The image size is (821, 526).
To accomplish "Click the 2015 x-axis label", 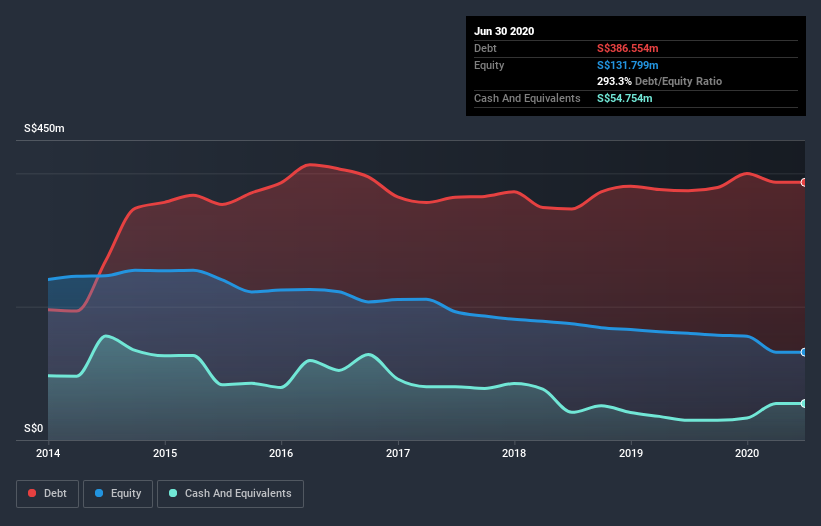I will click(165, 453).
